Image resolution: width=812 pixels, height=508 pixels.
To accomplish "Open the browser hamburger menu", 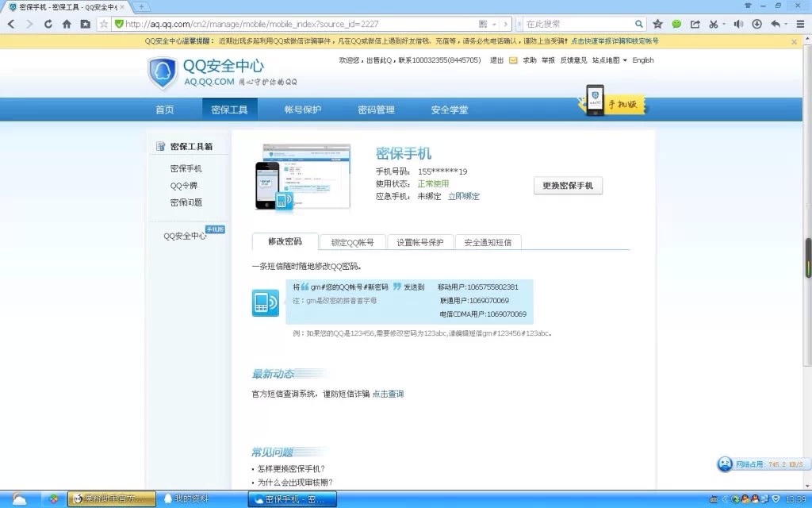I will tap(801, 24).
